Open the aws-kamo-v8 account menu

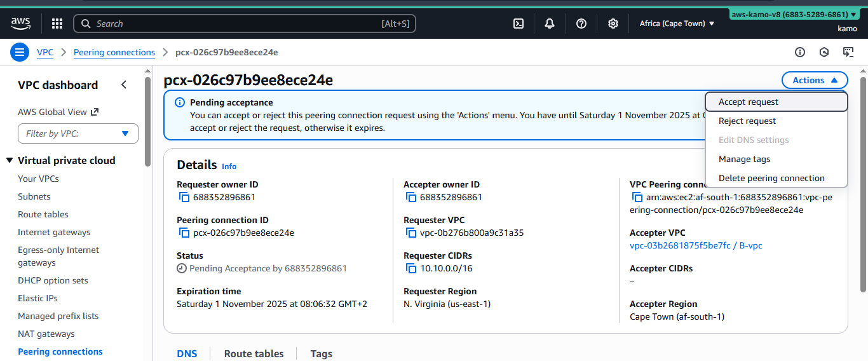click(794, 14)
